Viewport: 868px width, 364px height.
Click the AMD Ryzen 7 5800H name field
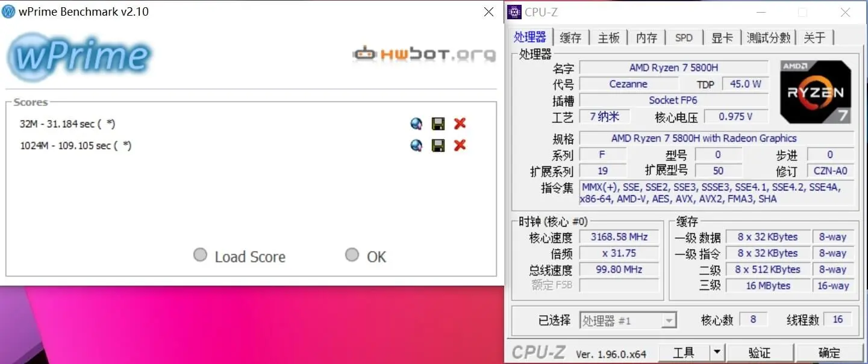pyautogui.click(x=673, y=67)
